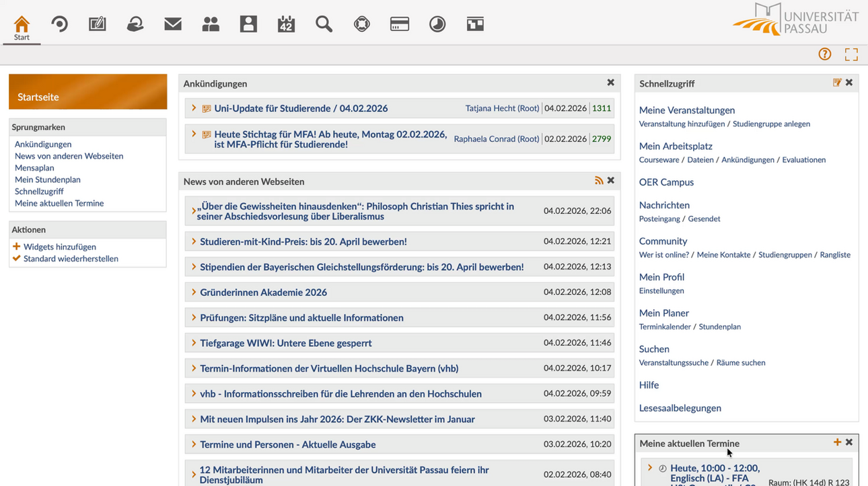Click the Standard wiederherstellen action link

click(x=71, y=258)
